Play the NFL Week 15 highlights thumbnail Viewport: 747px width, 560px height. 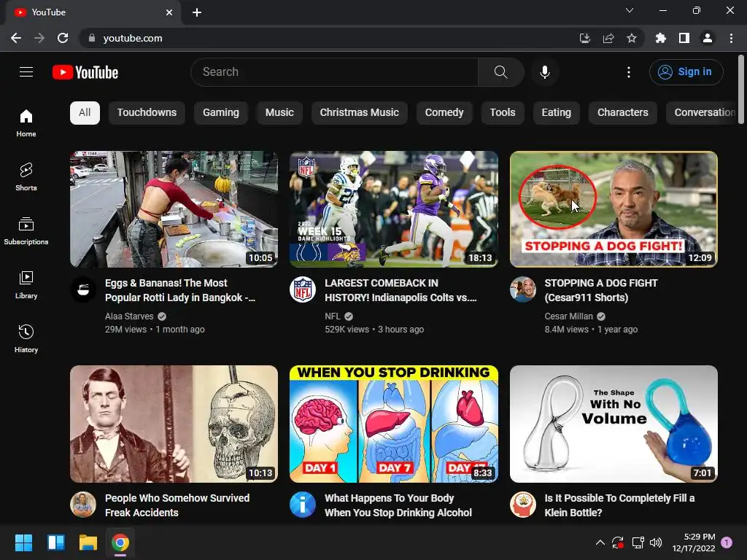point(394,209)
